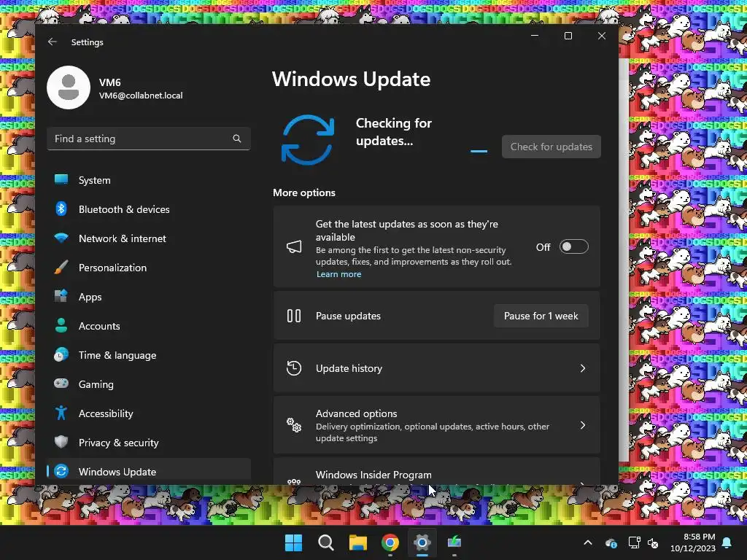This screenshot has width=747, height=560.
Task: Open the last pinned taskbar app
Action: click(x=454, y=542)
